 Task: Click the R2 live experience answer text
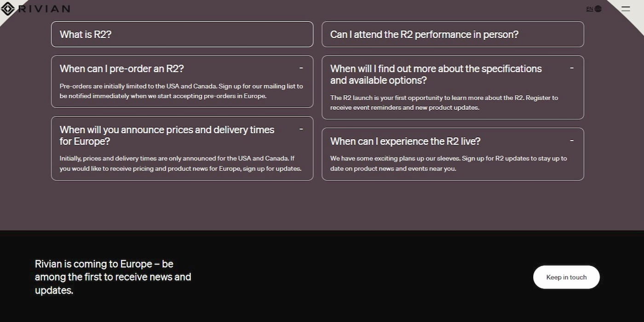coord(448,163)
